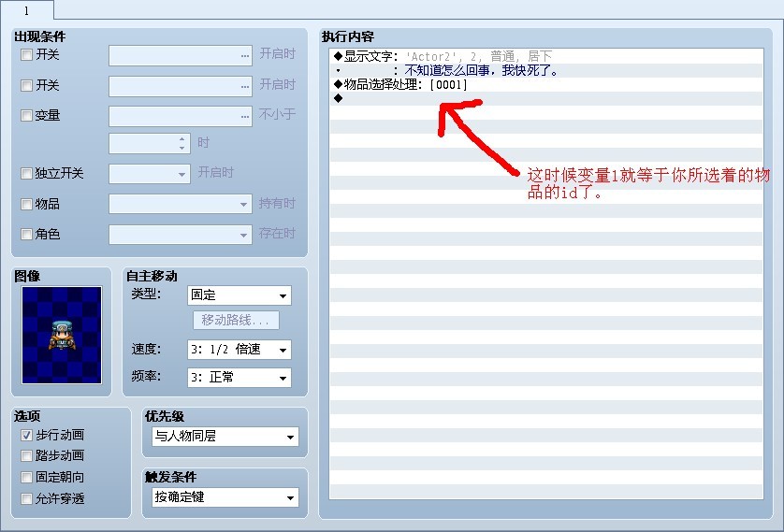This screenshot has width=784, height=532.
Task: Select the 显示文字 command line
Action: [x=546, y=56]
